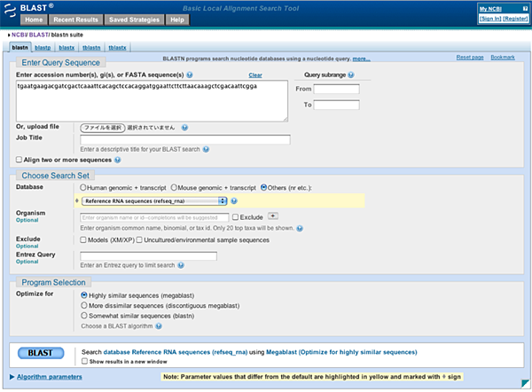This screenshot has height=392, width=532.
Task: Click help icon beside upload file chooser
Action: [x=184, y=128]
